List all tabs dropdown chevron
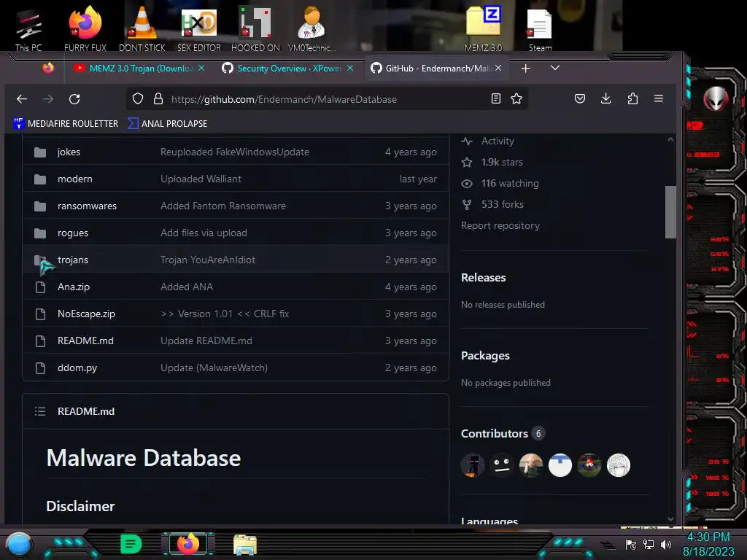The width and height of the screenshot is (747, 560). pos(554,68)
